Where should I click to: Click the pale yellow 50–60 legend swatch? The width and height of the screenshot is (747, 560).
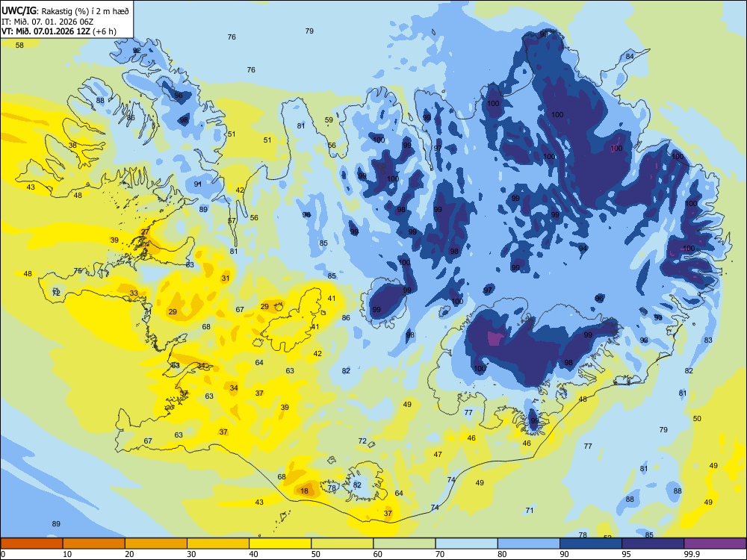[x=342, y=544]
